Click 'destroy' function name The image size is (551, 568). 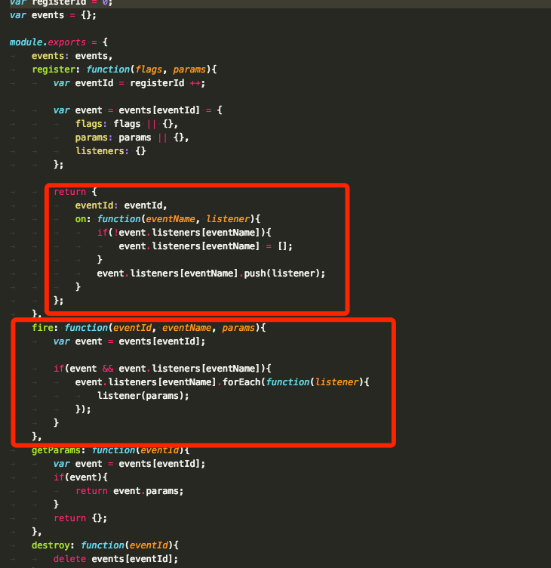(x=51, y=546)
